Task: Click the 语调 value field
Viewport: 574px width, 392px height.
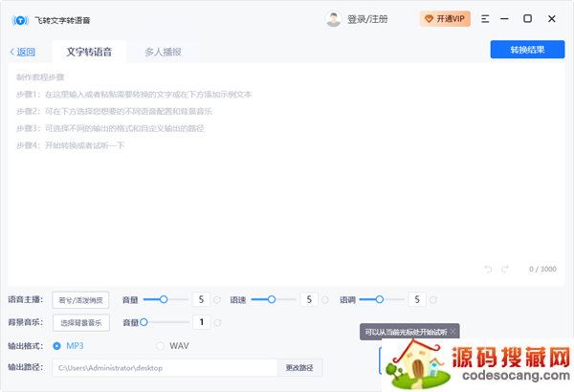Action: click(417, 299)
